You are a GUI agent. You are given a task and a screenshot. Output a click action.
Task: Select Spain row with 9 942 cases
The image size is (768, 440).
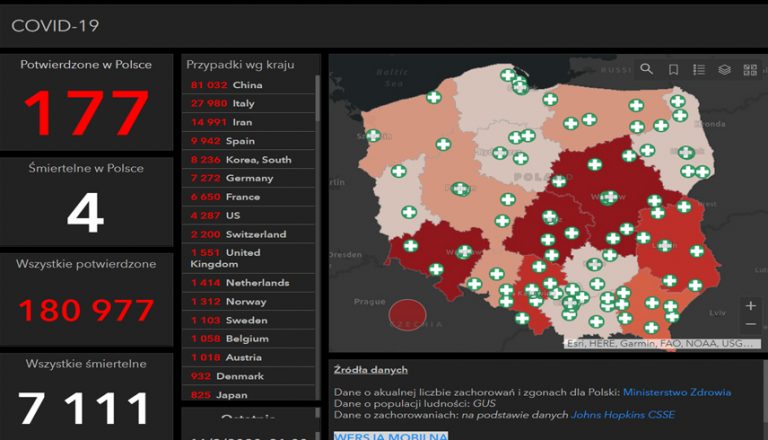point(249,141)
